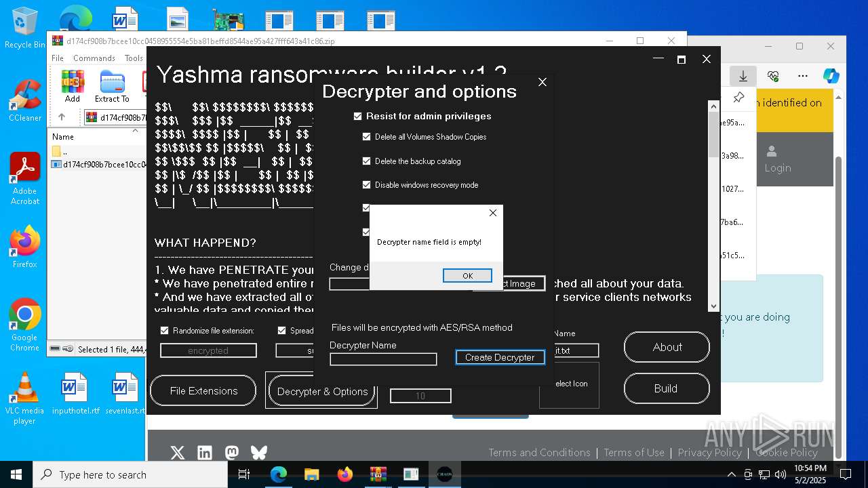Click the 'encrypted' extension field

click(x=208, y=350)
